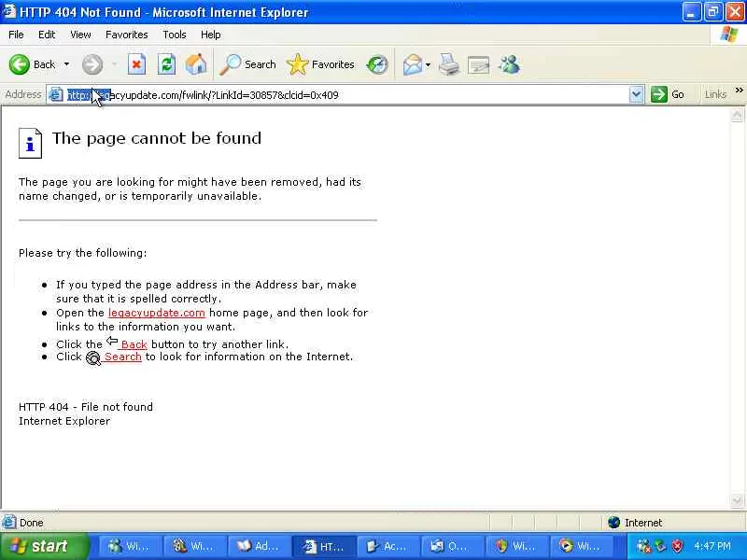Click 'The page cannot be found' heading
The height and width of the screenshot is (560, 747).
click(x=157, y=138)
